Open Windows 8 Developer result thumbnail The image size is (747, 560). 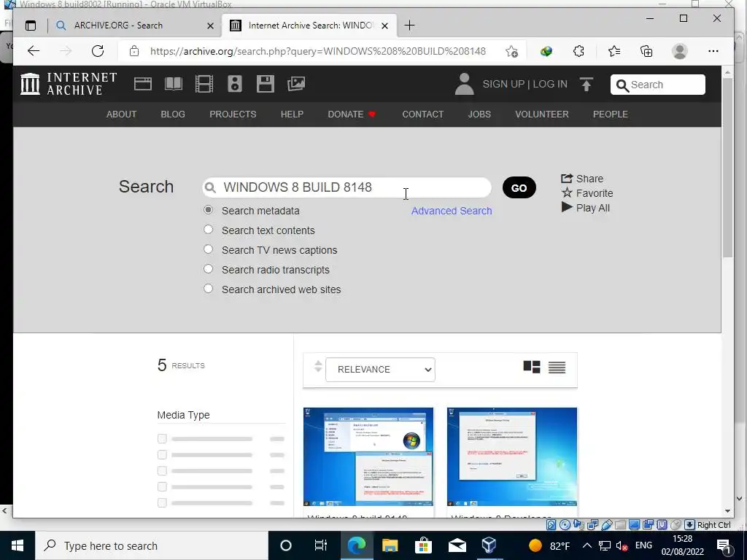tap(512, 456)
